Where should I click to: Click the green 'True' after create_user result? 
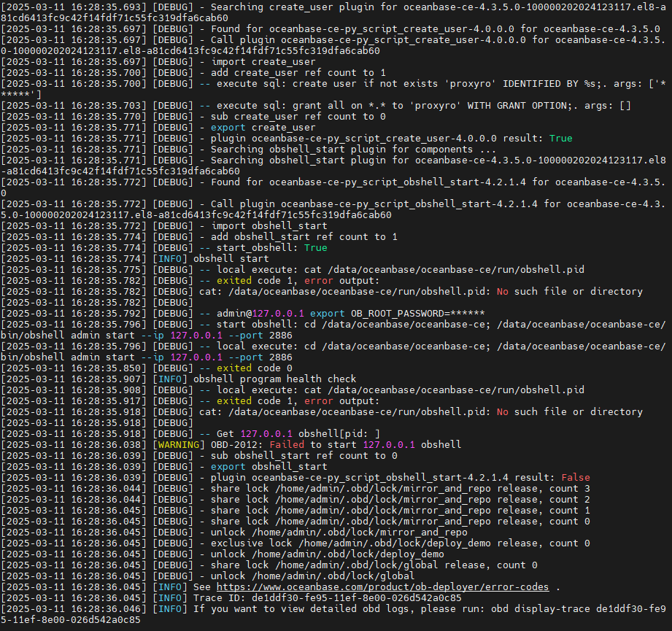[x=561, y=139]
